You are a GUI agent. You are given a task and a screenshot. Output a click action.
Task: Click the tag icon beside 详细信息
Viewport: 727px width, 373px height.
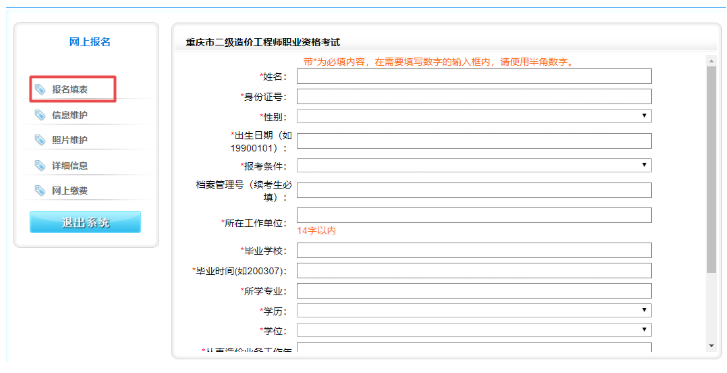40,165
